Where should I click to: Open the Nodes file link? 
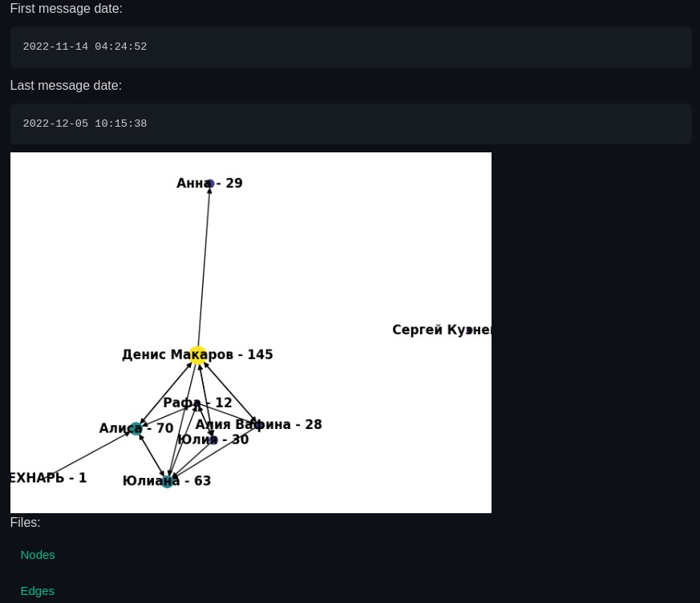coord(38,555)
